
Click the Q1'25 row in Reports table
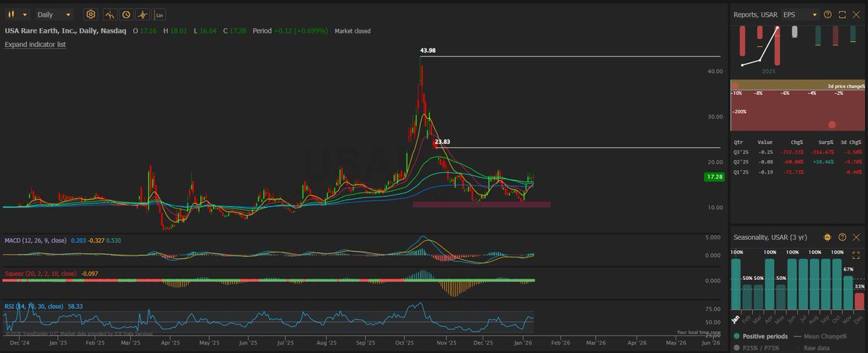799,171
